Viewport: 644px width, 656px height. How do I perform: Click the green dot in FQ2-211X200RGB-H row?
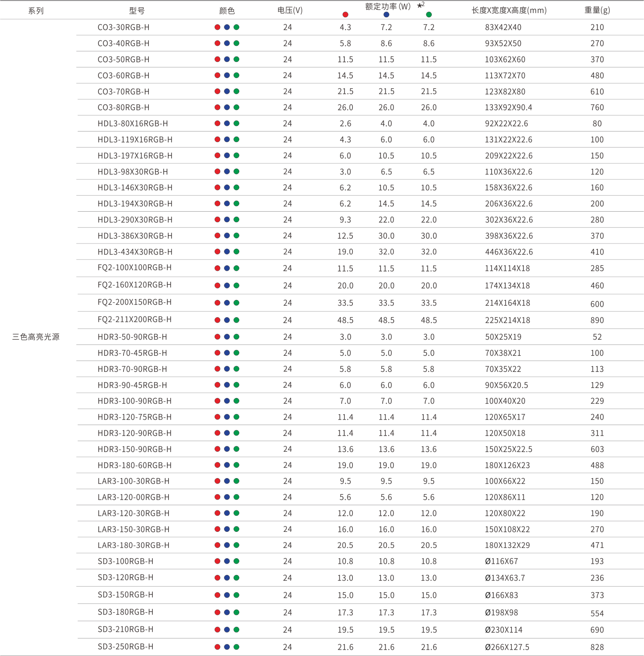pyautogui.click(x=236, y=320)
